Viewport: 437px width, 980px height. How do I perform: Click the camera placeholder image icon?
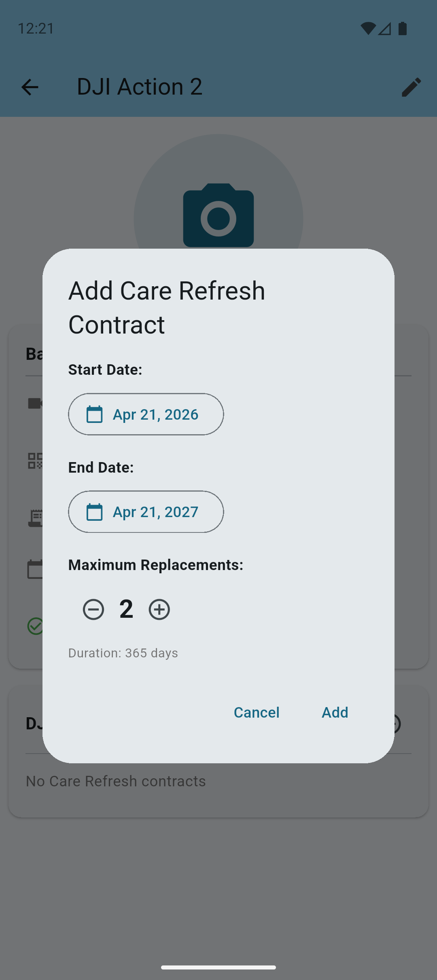tap(218, 216)
